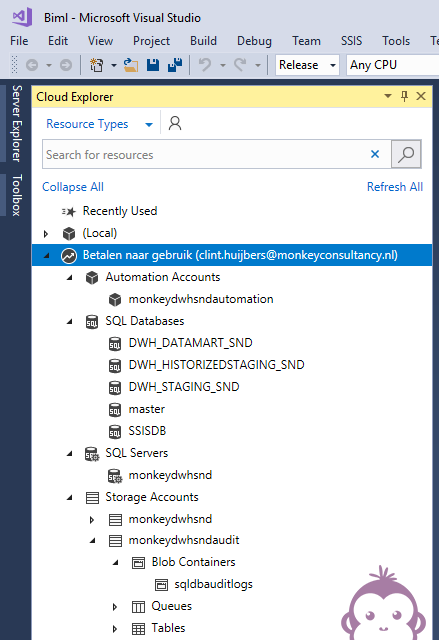Screen dimensions: 439x640
Task: Close the Cloud Explorer panel
Action: tap(421, 96)
